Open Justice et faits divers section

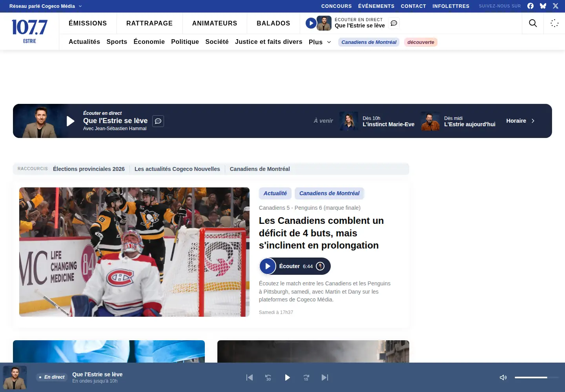pyautogui.click(x=269, y=42)
